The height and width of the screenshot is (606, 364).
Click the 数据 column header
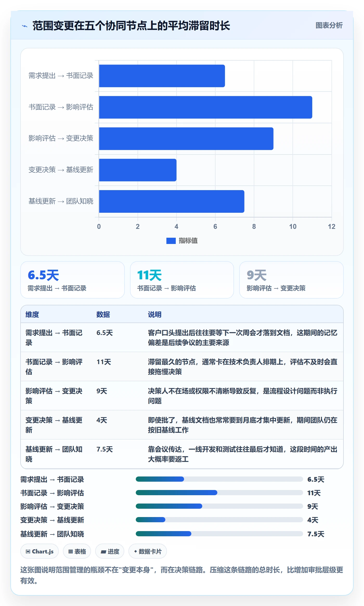[x=103, y=314]
